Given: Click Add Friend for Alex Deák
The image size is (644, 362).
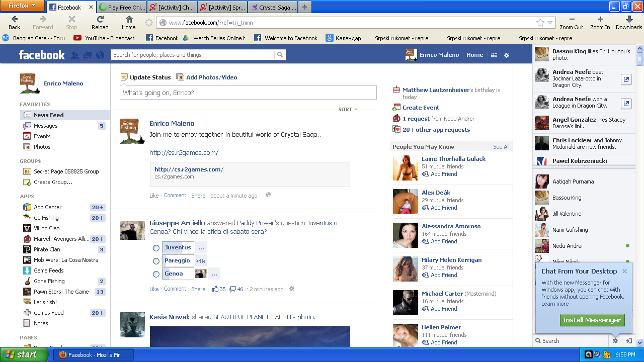Looking at the screenshot, I should 443,208.
